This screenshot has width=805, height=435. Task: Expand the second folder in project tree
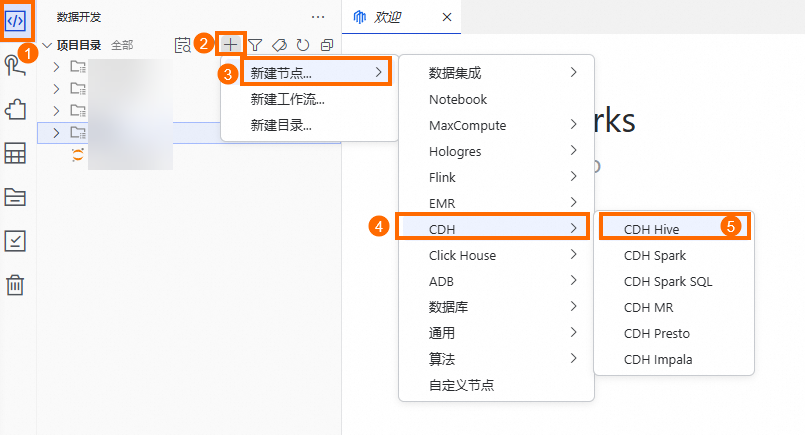coord(56,89)
